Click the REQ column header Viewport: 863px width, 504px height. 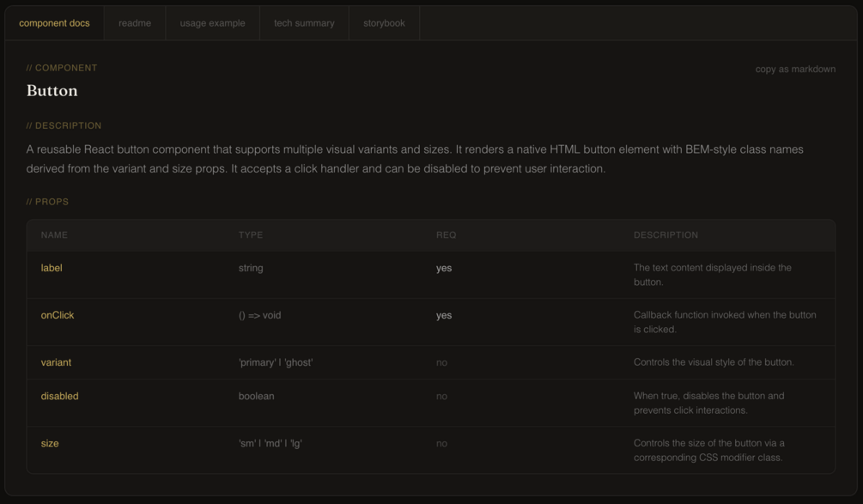(x=446, y=235)
